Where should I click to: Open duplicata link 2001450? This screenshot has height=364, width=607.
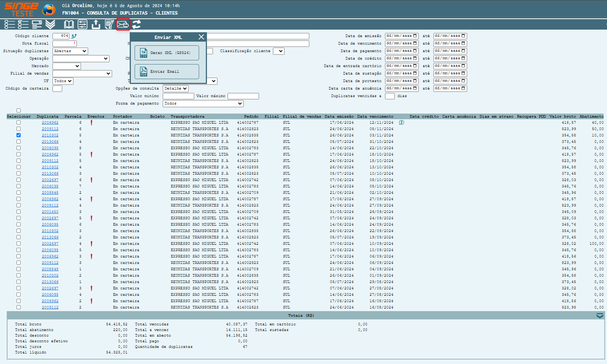(50, 212)
